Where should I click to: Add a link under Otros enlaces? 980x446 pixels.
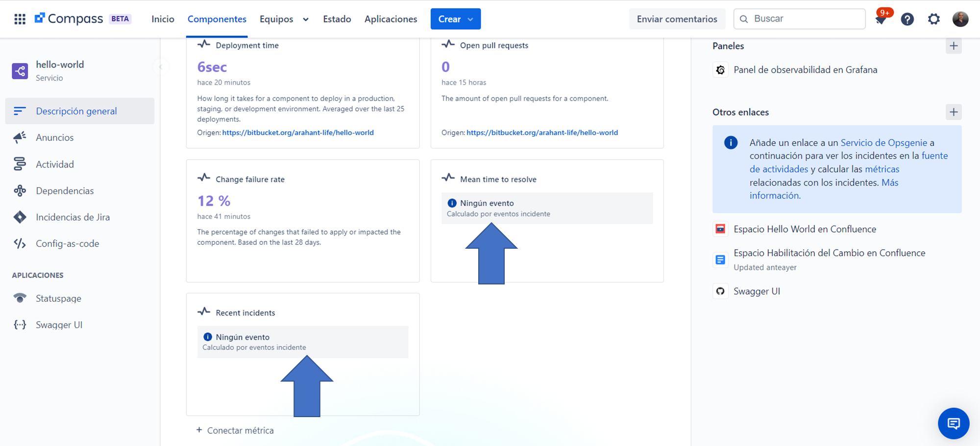953,112
